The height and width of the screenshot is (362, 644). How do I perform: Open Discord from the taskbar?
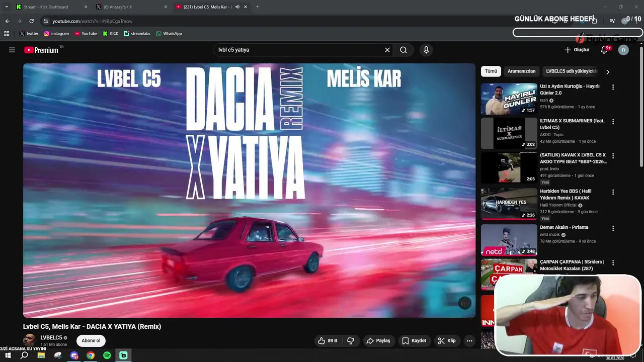pyautogui.click(x=74, y=355)
